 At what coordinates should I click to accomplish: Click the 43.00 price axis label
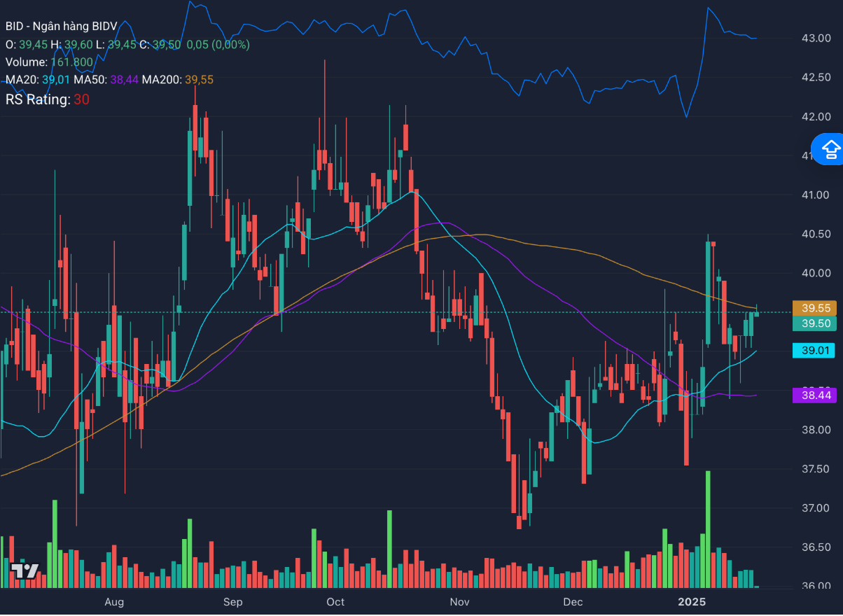pos(816,38)
